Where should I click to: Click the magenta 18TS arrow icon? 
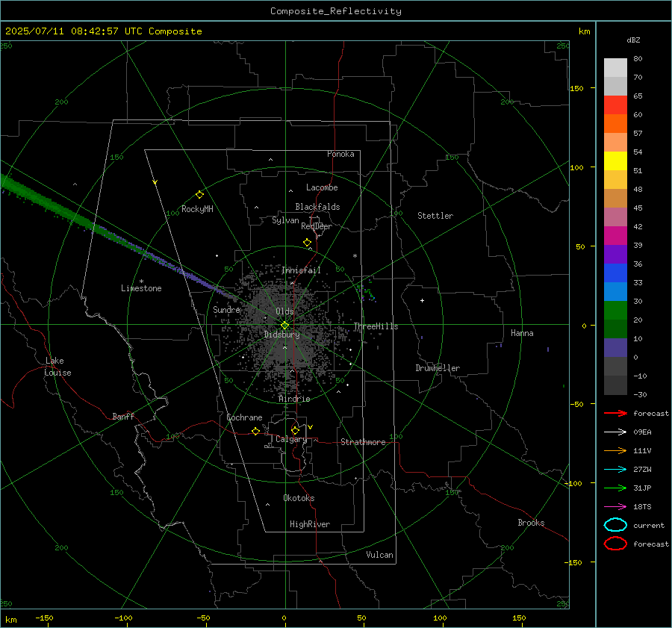tap(615, 507)
